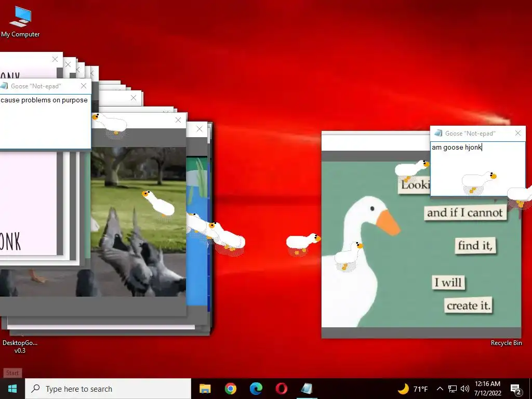
Task: Launch Opera browser from the taskbar
Action: tap(281, 389)
